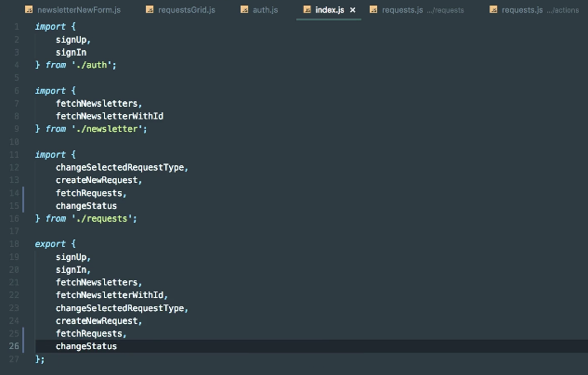The image size is (588, 375).
Task: Place cursor on './auth' import path
Action: (92, 65)
